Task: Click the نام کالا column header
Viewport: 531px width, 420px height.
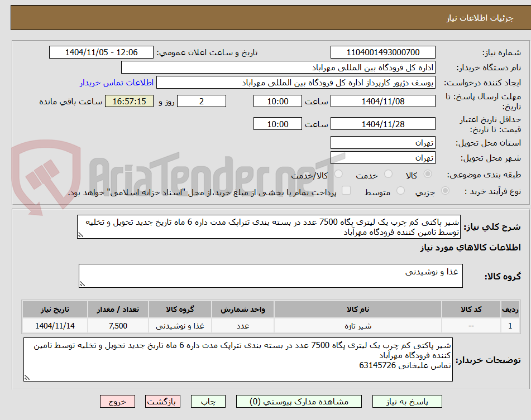Action: point(358,310)
